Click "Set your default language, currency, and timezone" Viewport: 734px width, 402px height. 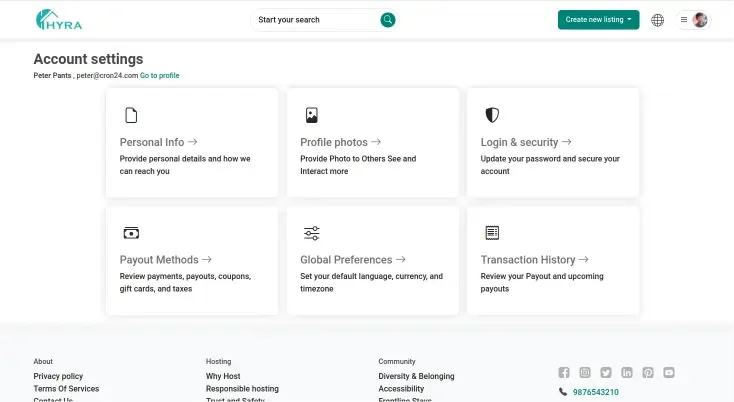pyautogui.click(x=371, y=282)
